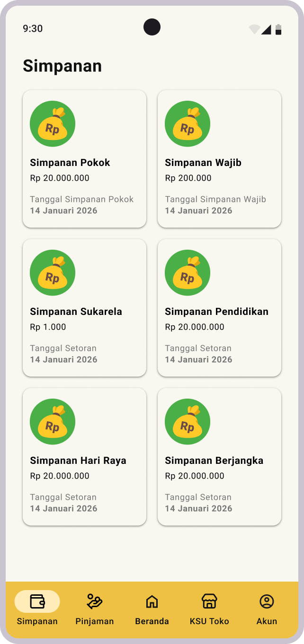Open the Simpanan Wajib card title

pos(203,163)
